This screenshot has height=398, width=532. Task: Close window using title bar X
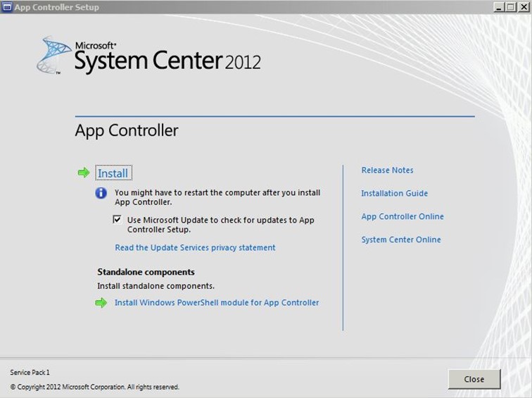524,7
